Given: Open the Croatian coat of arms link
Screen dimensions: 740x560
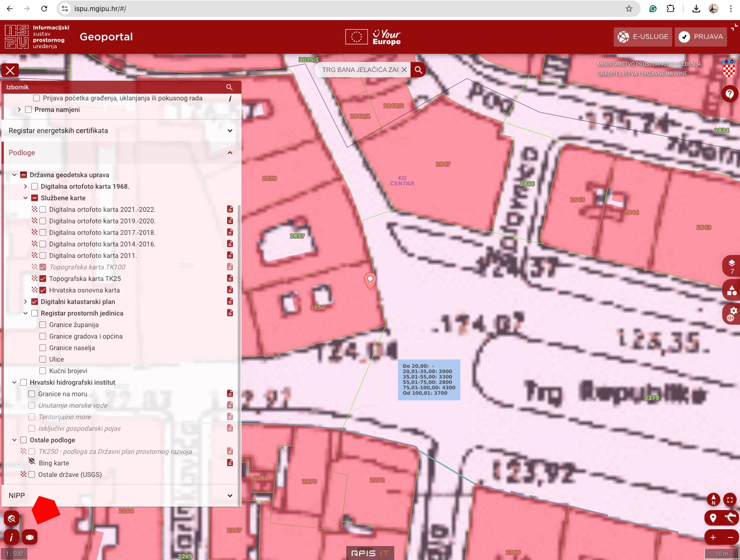Looking at the screenshot, I should tap(729, 68).
